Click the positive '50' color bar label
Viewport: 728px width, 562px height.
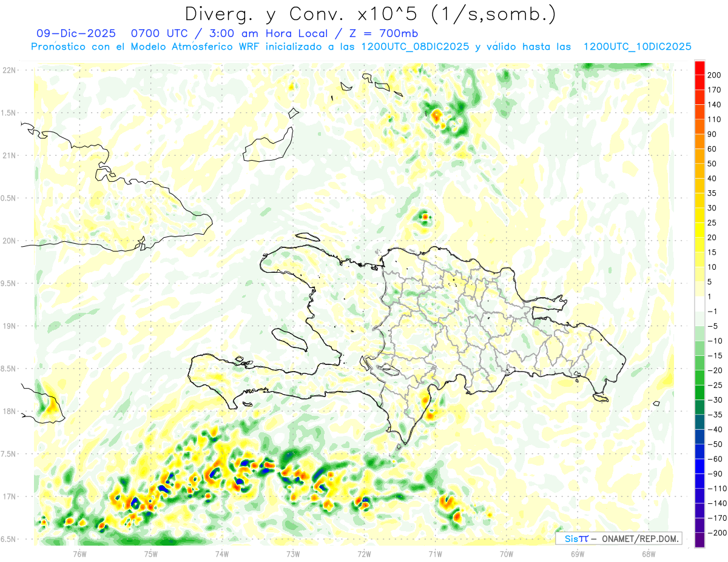click(712, 164)
